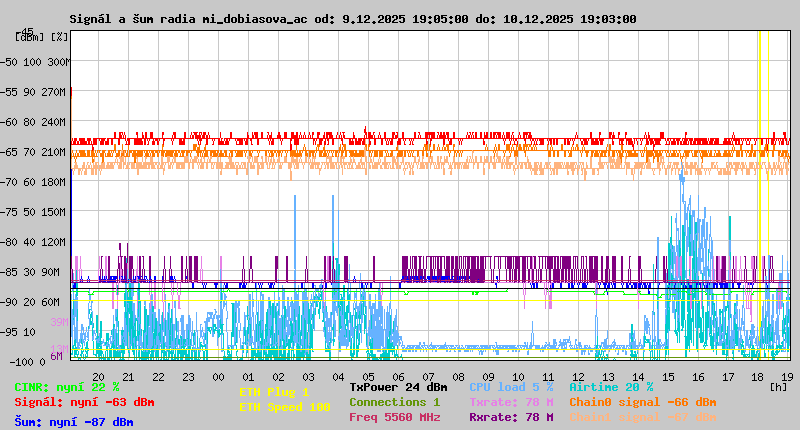Screen dimensions: 800x430
Task: Click the orange Chain0 signal legend label
Action: point(642,402)
